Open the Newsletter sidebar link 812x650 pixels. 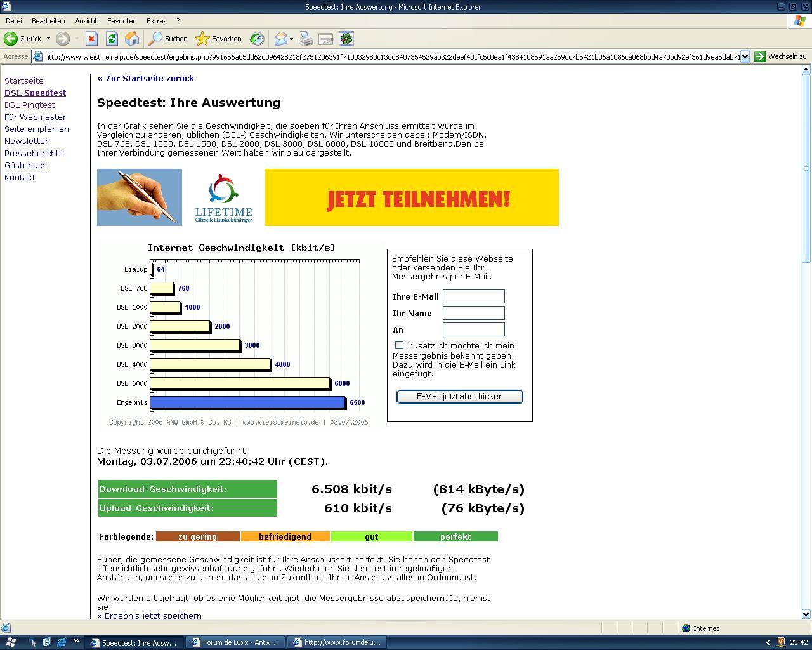click(x=26, y=142)
